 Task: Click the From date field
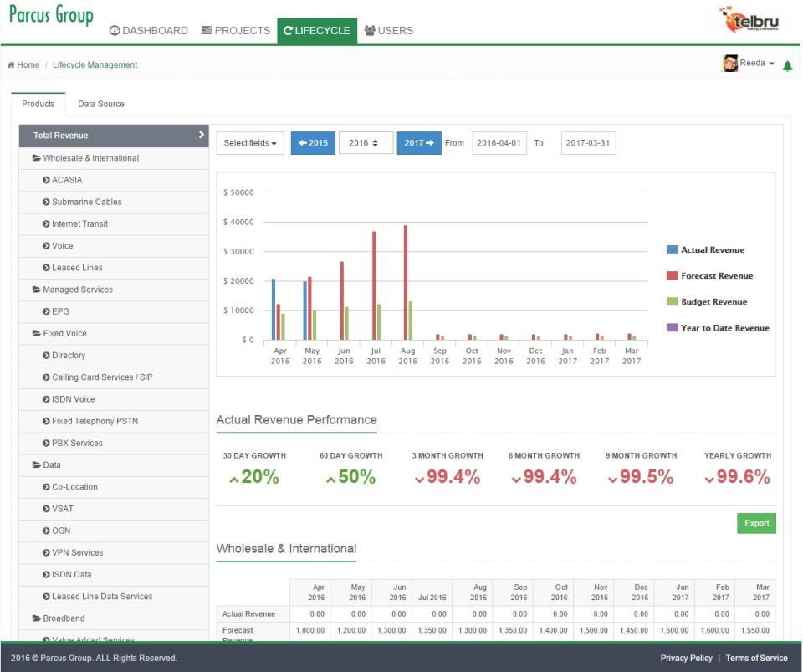499,143
